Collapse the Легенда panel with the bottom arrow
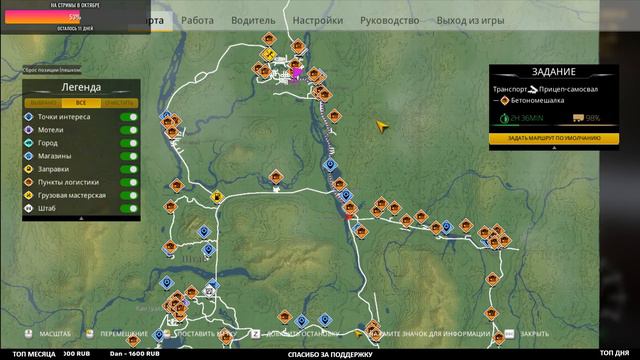The height and width of the screenshot is (360, 640). 81,218
